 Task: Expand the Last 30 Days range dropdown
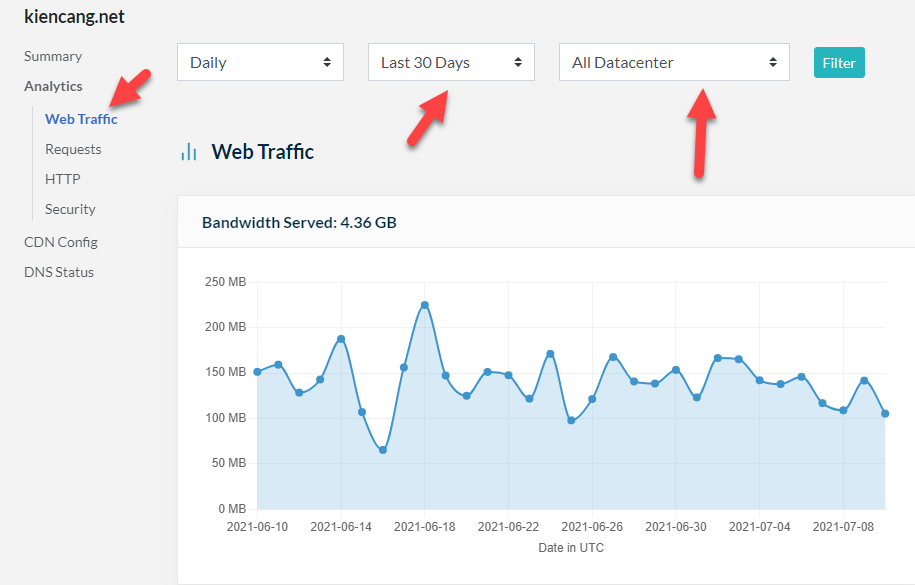point(451,62)
